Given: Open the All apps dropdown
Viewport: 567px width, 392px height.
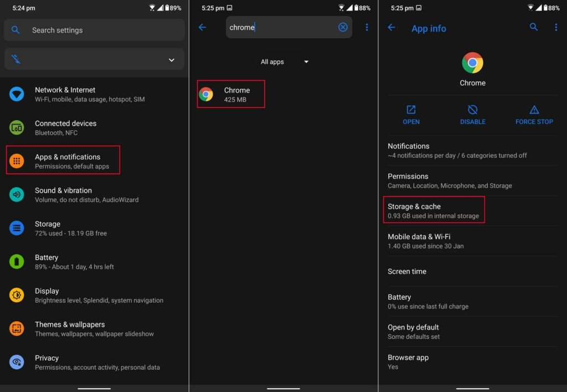Looking at the screenshot, I should [x=284, y=62].
